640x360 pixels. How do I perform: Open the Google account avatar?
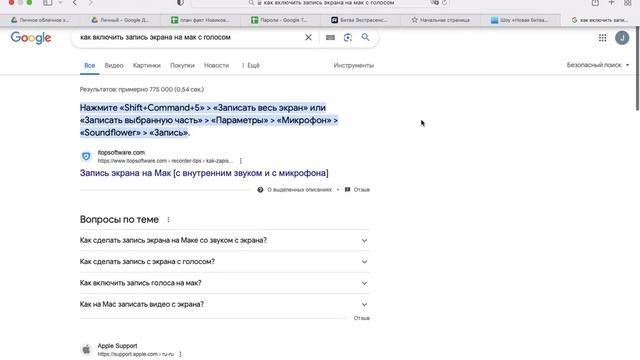point(622,38)
